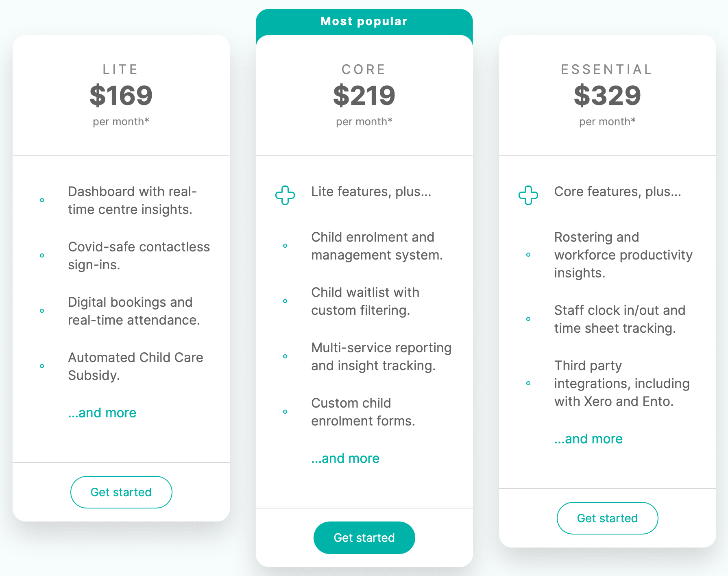Click the 'Most popular' banner on Core plan
Screen dimensions: 728x576
(364, 21)
